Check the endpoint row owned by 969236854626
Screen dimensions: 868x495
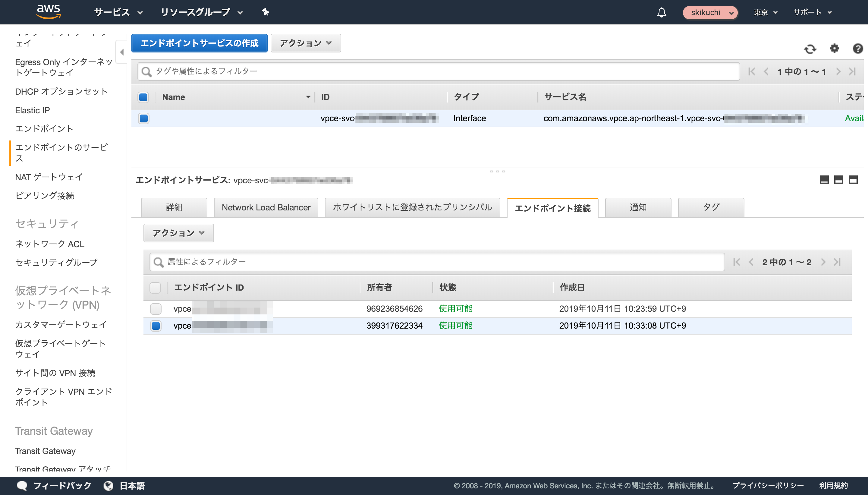point(155,309)
